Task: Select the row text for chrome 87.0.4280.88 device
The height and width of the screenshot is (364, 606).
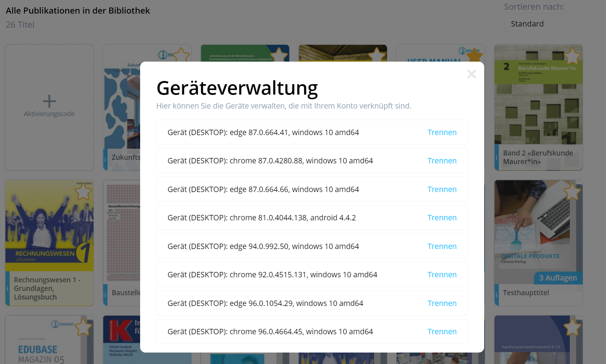Action: click(270, 161)
